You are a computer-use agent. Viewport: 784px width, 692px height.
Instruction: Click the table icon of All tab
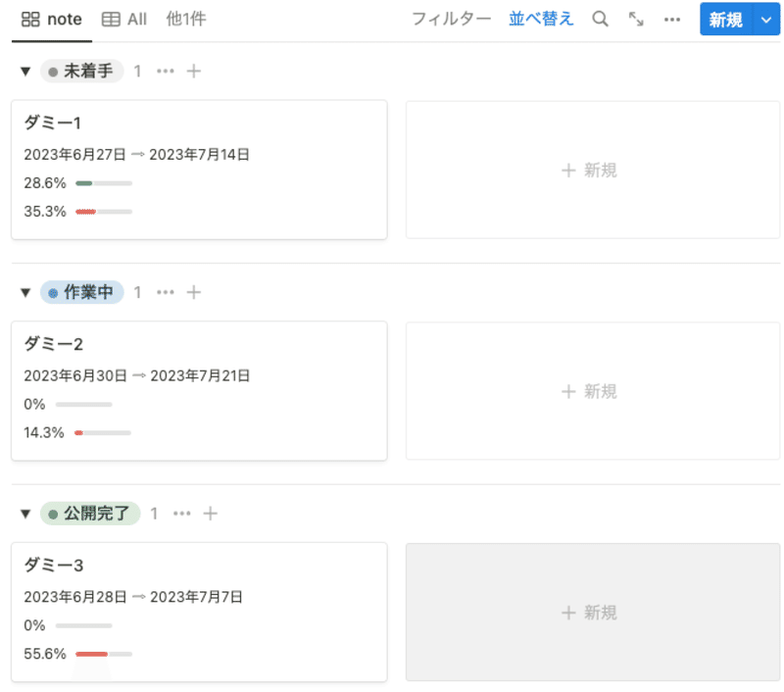111,20
